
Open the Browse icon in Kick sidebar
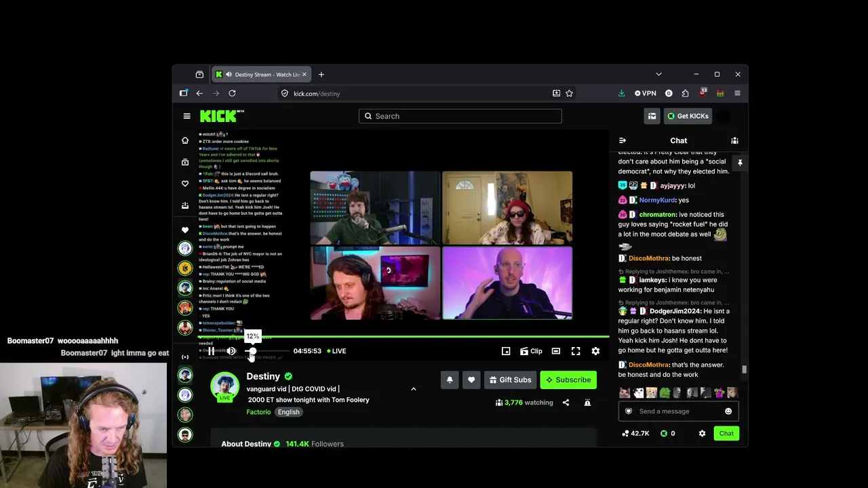[x=185, y=162]
